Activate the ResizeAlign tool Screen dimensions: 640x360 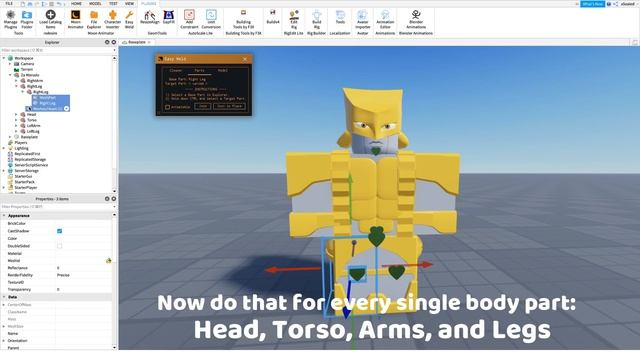tap(149, 18)
